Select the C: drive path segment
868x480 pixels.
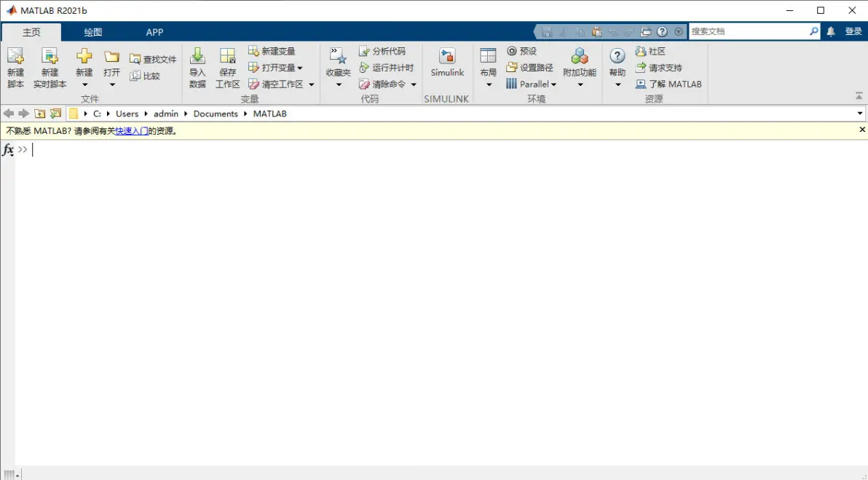click(97, 114)
